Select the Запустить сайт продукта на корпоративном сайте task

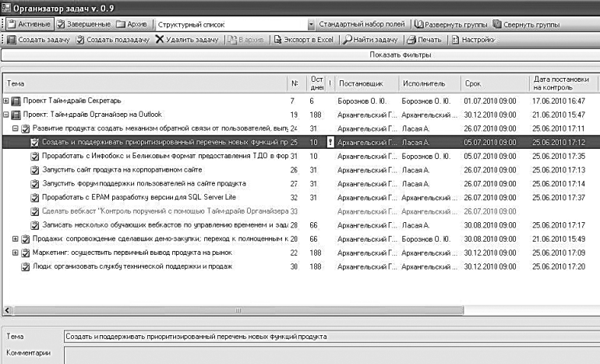[x=122, y=170]
